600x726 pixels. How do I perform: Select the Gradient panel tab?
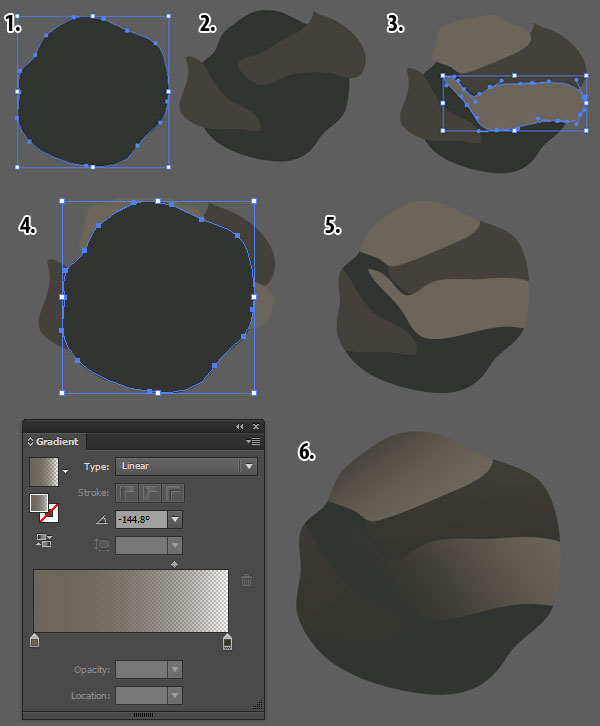[x=57, y=442]
